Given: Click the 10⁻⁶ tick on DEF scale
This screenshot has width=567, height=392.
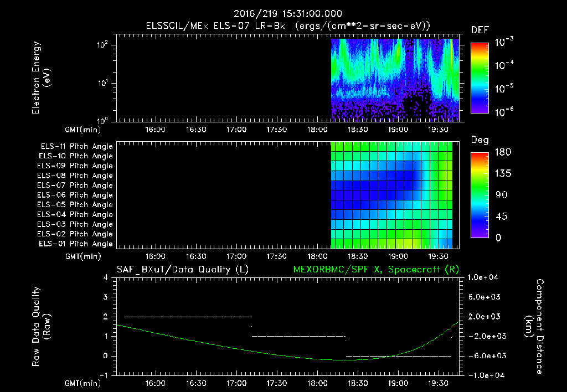Looking at the screenshot, I should (x=504, y=112).
